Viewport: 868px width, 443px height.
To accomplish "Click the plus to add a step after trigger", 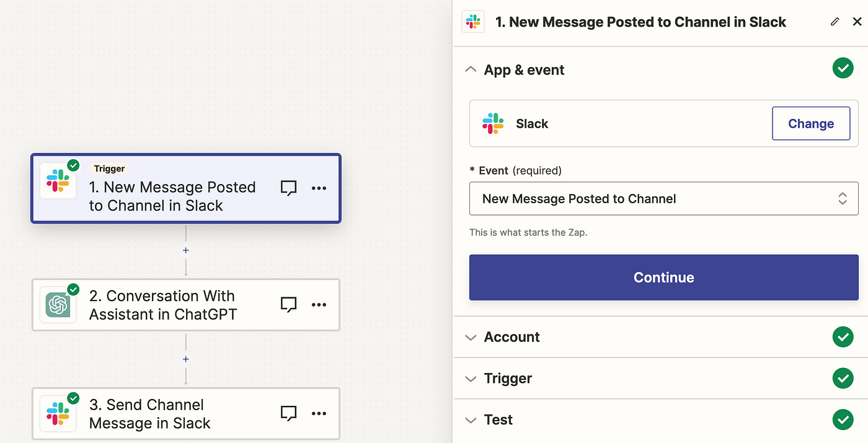I will (185, 250).
